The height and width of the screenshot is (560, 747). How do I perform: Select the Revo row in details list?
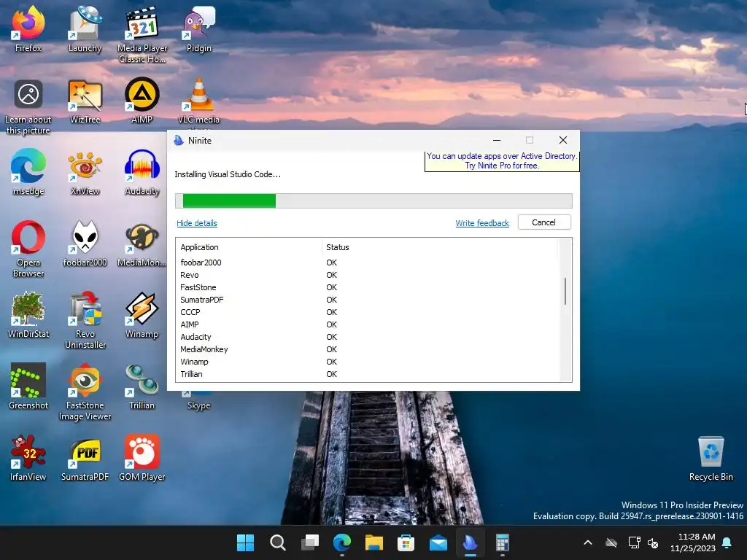[x=367, y=275]
